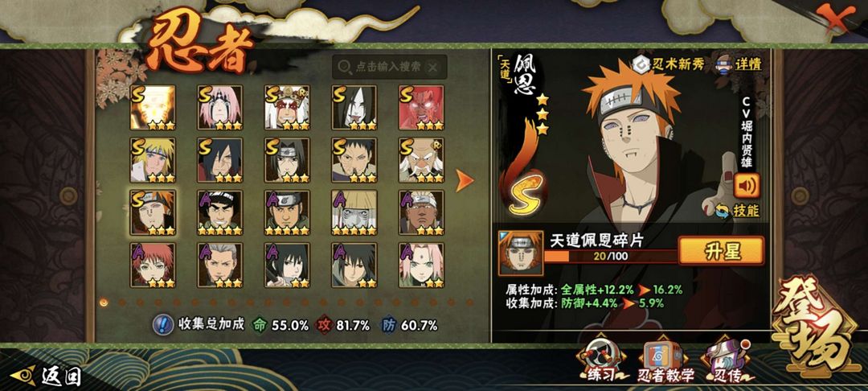The image size is (868, 391).
Task: Select the pink-haired Sakura S-rank thumbnail
Action: pos(219,108)
